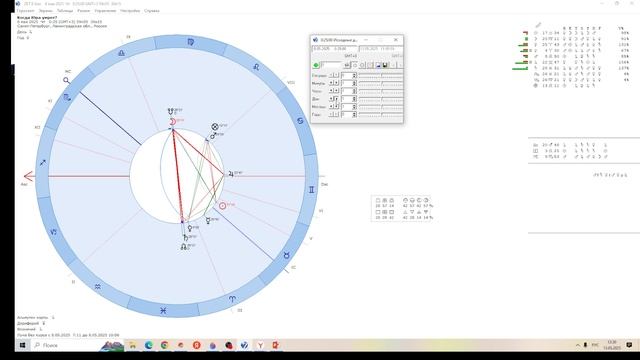Click the chart title 'Когда Юра умрет?'
The image size is (640, 360).
point(37,18)
